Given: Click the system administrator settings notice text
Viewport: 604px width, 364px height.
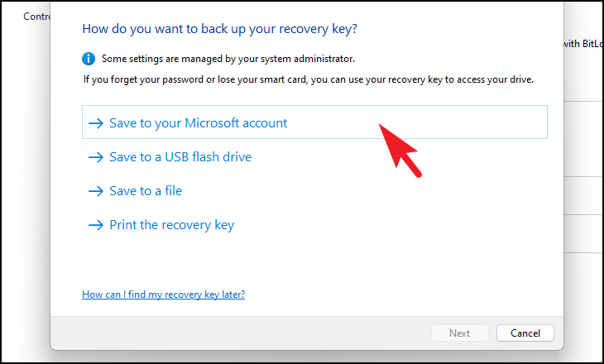Looking at the screenshot, I should pos(228,59).
